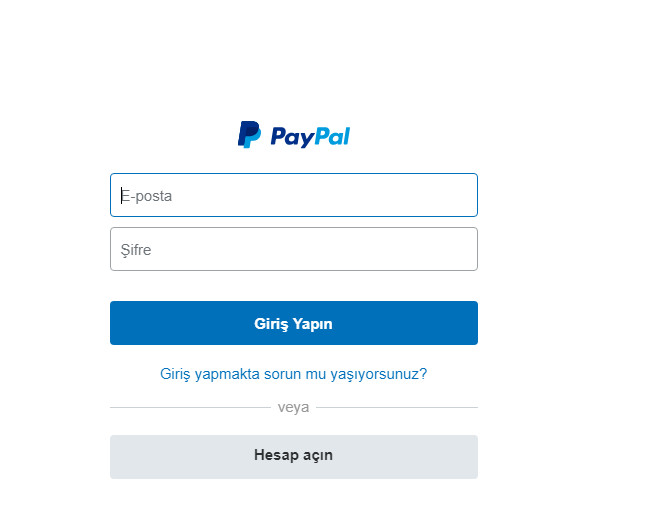Click the Şifre placeholder text
The height and width of the screenshot is (513, 648).
click(136, 250)
